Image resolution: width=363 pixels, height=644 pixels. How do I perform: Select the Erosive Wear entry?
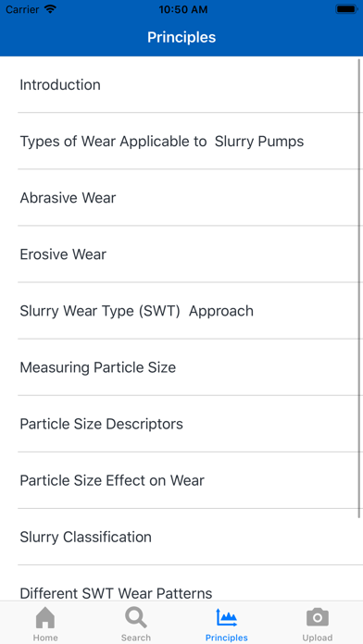pos(181,254)
